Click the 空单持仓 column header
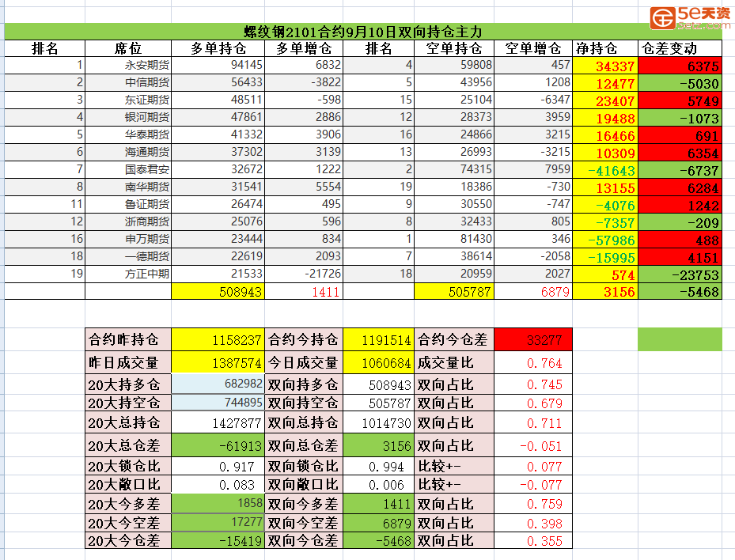 point(454,48)
